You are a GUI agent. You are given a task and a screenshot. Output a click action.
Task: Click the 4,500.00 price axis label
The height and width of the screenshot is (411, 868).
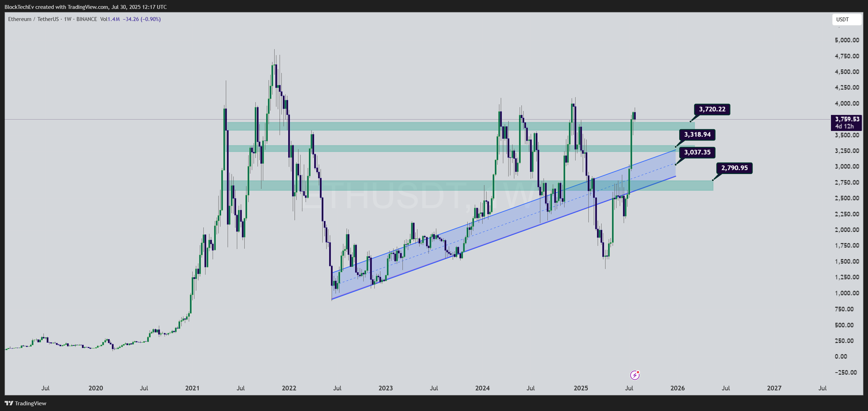[847, 72]
